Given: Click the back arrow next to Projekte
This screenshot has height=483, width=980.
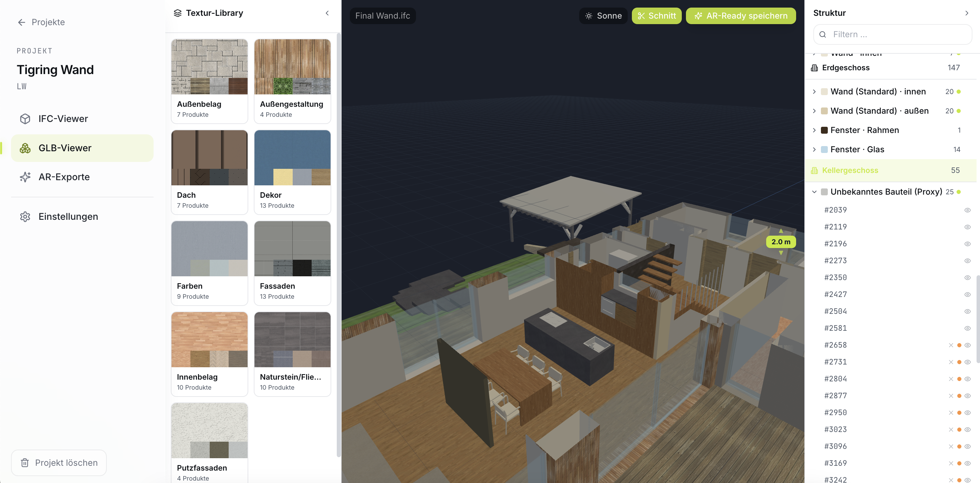Looking at the screenshot, I should (x=22, y=22).
